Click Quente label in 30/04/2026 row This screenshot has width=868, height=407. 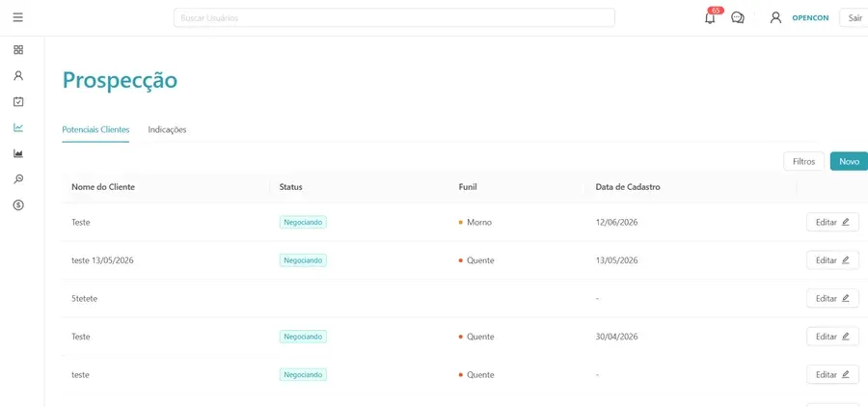coord(480,337)
